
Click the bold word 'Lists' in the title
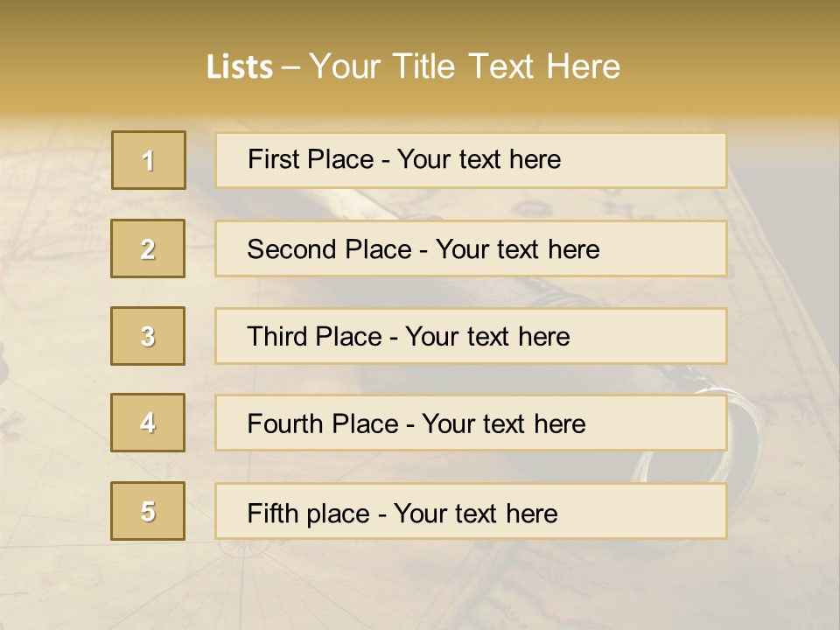pos(240,67)
